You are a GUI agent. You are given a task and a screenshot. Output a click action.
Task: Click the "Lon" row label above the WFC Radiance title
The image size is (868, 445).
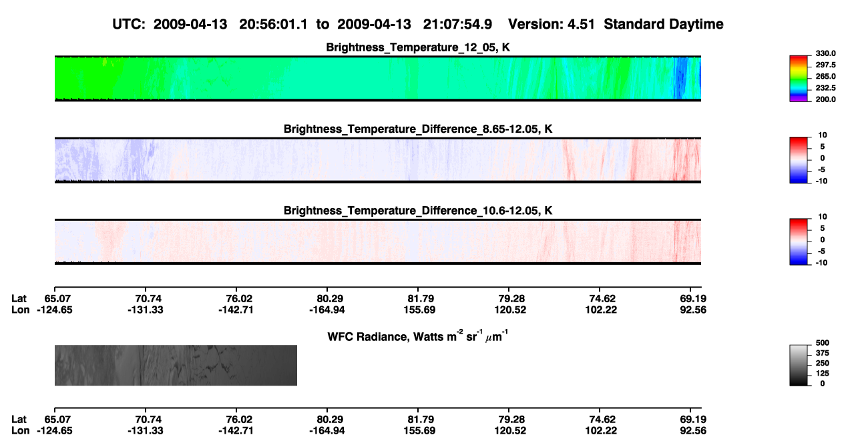tap(20, 310)
